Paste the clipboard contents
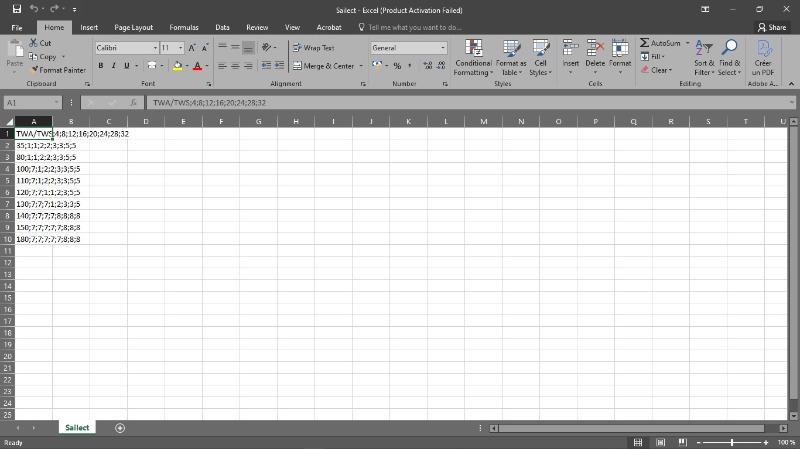 [15, 55]
